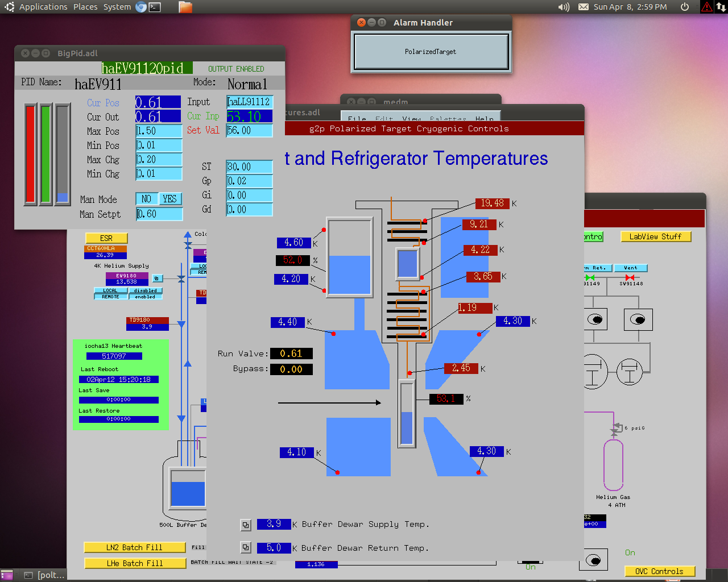Open the terminal launcher in the top panel
The image size is (728, 582).
(x=155, y=7)
